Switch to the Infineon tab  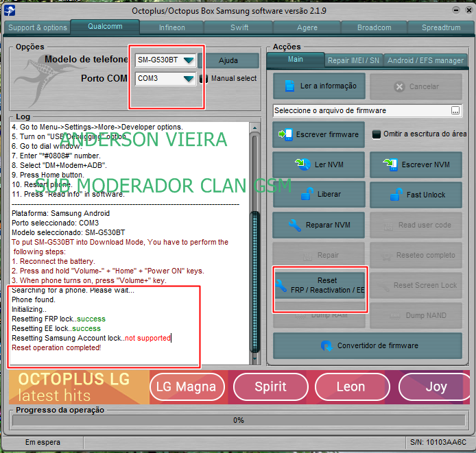pyautogui.click(x=172, y=27)
